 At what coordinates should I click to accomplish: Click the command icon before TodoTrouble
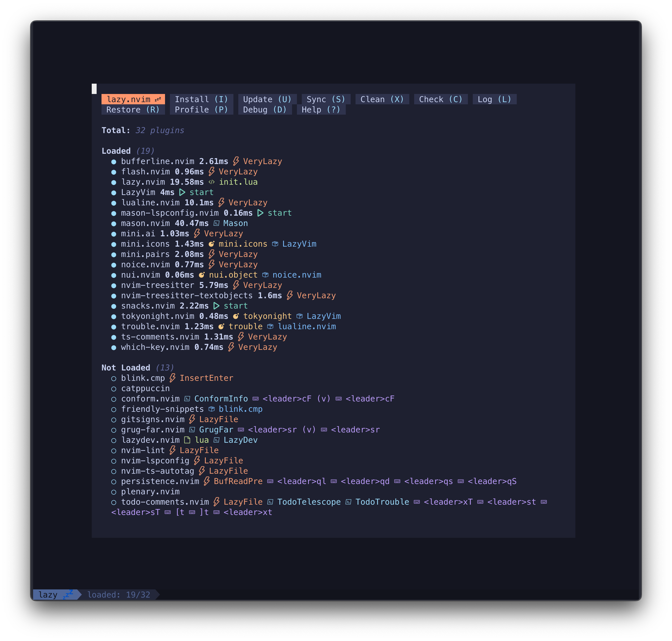[x=349, y=502]
